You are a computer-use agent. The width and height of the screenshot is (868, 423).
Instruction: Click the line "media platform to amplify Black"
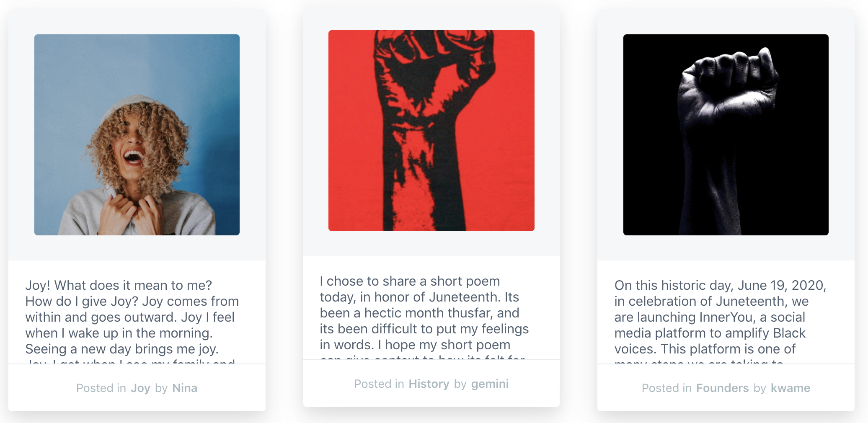pos(710,333)
